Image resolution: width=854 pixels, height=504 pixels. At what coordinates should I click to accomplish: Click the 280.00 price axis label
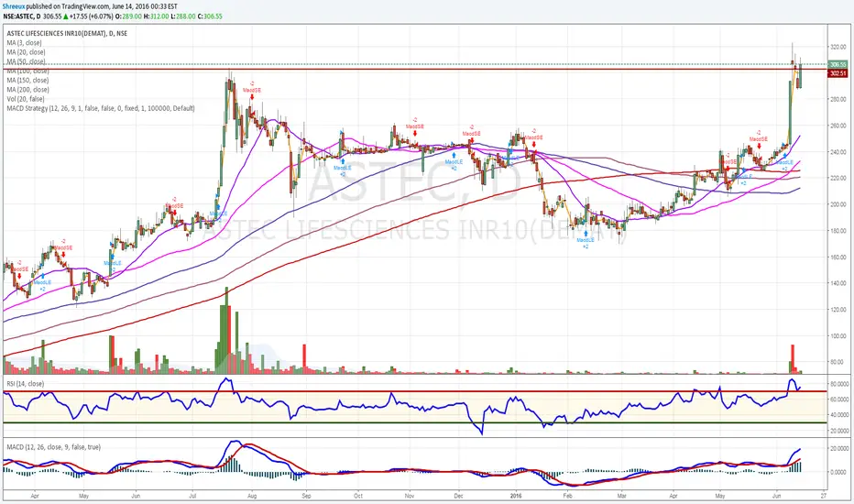838,99
